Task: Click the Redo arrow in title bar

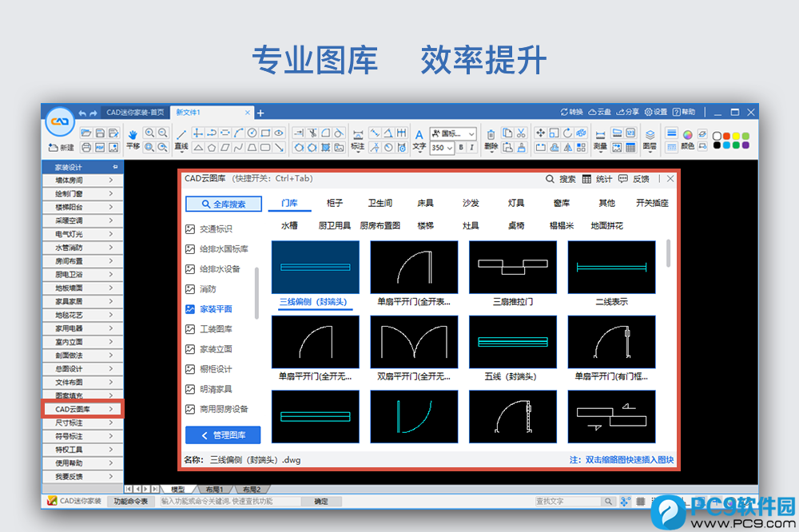Action: (x=93, y=113)
